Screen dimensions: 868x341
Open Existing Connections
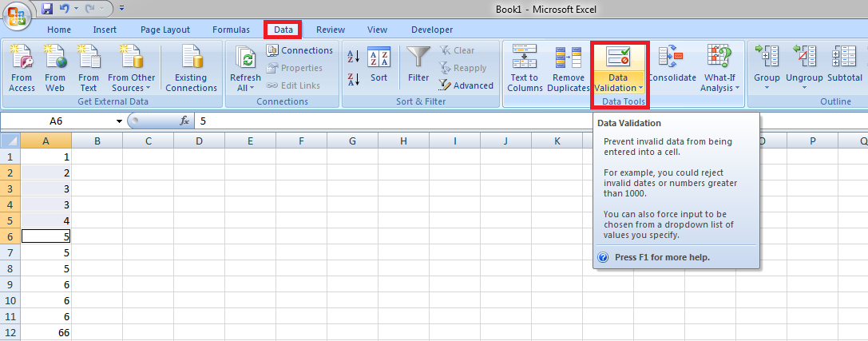coord(191,69)
